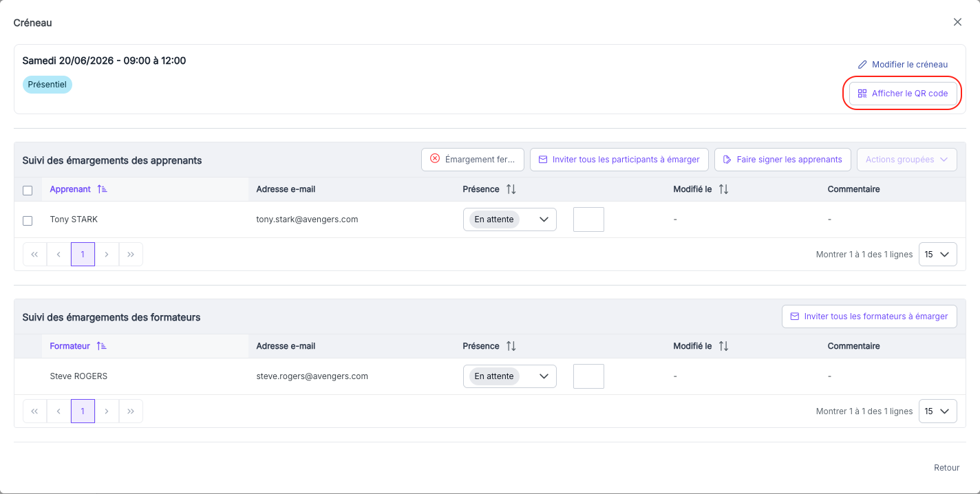
Task: Click the Faire signer les apprenants signature icon
Action: click(x=727, y=160)
